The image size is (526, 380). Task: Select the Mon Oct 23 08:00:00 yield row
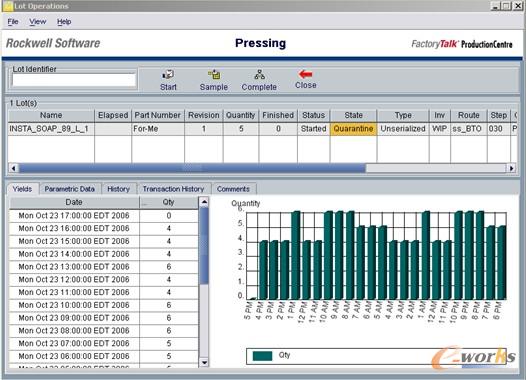coord(104,330)
